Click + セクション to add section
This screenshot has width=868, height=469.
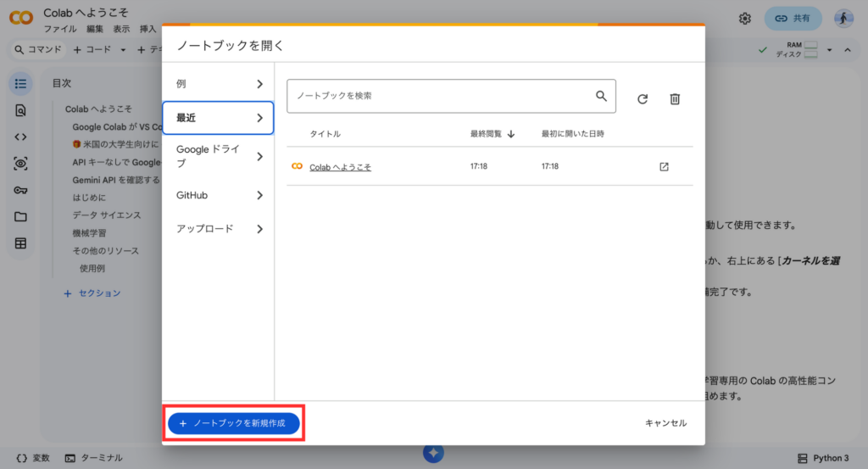point(92,293)
